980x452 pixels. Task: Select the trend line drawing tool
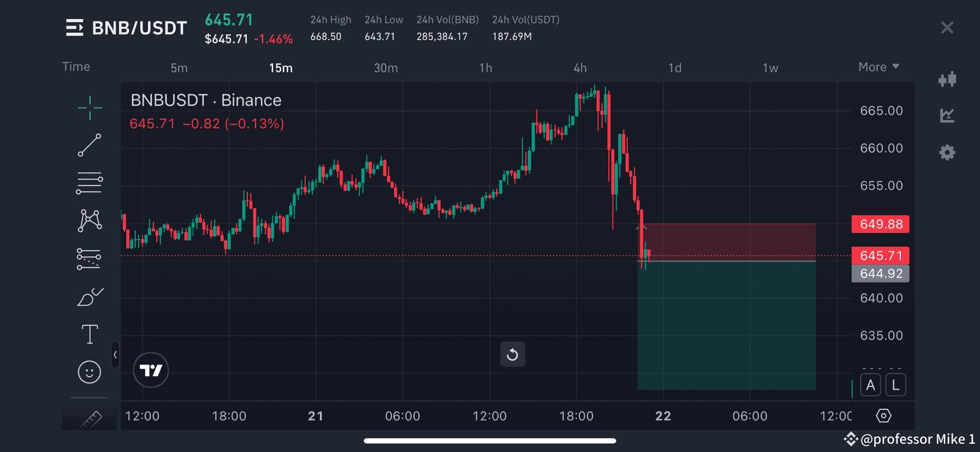89,146
